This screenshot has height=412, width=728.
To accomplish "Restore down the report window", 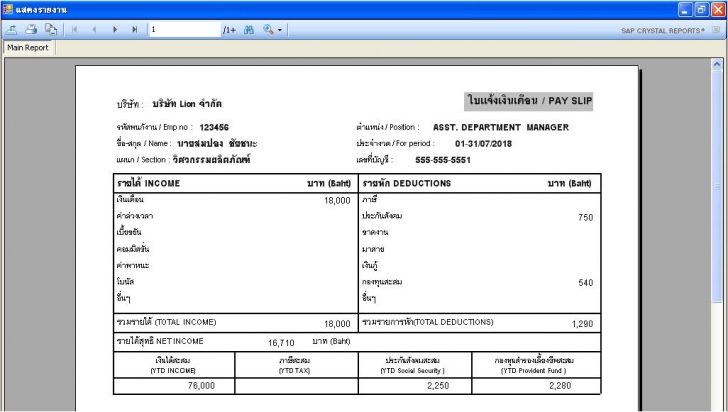I will pos(702,9).
